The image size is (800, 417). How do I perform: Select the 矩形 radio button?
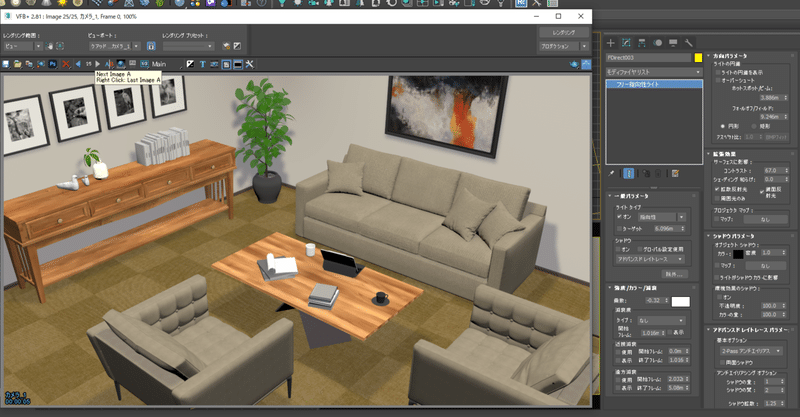754,126
